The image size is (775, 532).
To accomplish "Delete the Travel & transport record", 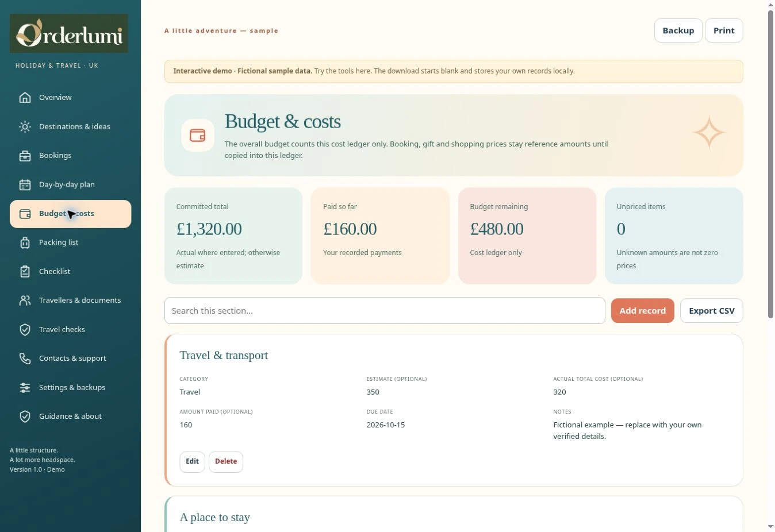I will pyautogui.click(x=226, y=461).
